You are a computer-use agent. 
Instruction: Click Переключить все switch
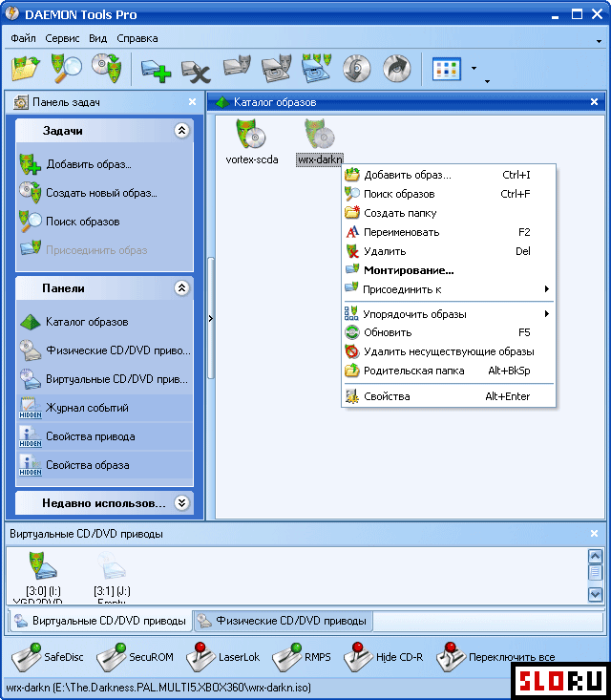[495, 657]
